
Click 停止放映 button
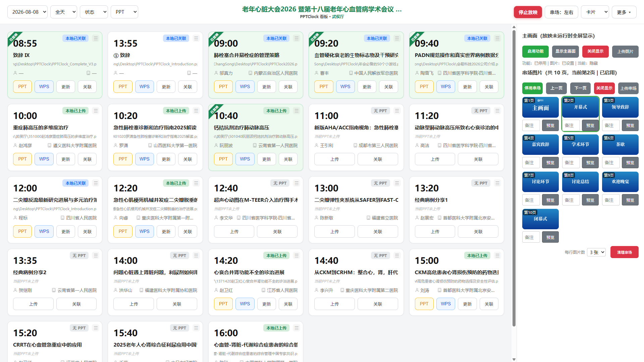[x=528, y=12]
